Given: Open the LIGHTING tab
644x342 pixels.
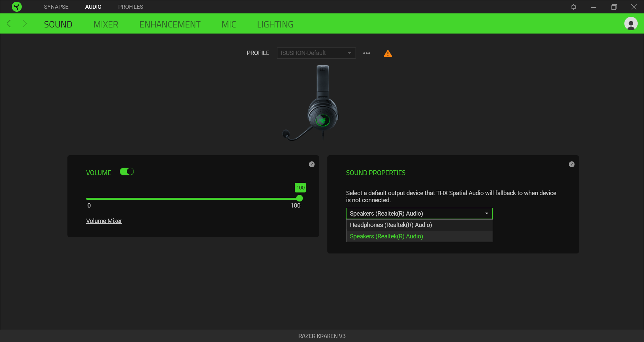Looking at the screenshot, I should [x=275, y=24].
